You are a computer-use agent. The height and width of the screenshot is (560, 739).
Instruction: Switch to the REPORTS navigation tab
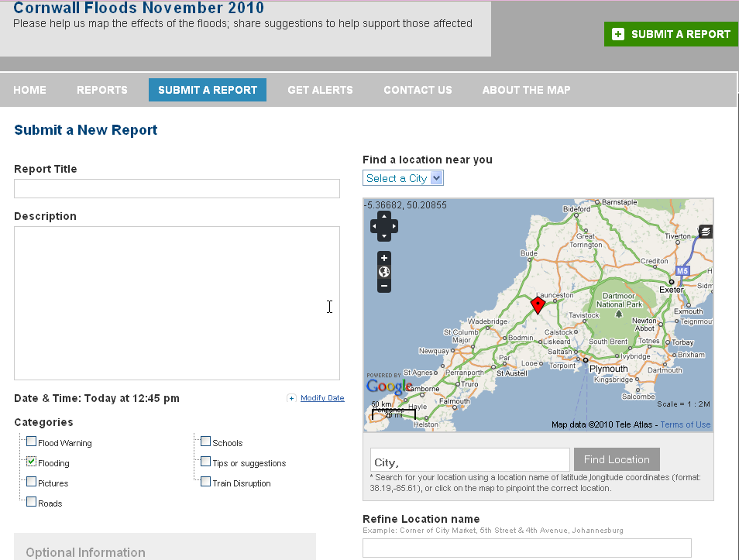pyautogui.click(x=101, y=89)
